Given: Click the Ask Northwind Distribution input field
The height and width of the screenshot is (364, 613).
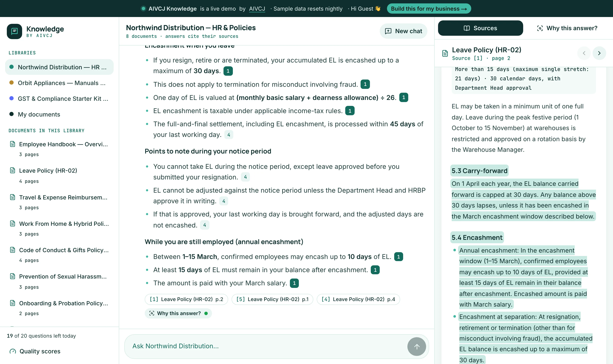Looking at the screenshot, I should coord(268,346).
